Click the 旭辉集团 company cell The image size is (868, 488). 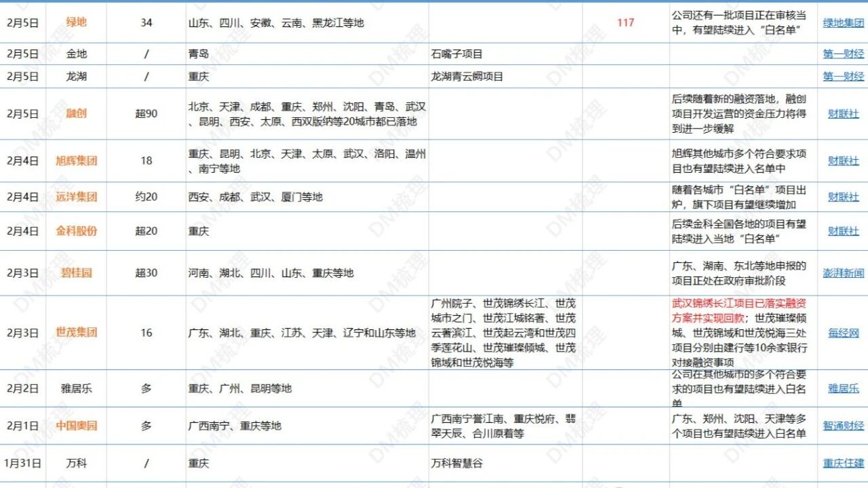pos(77,161)
